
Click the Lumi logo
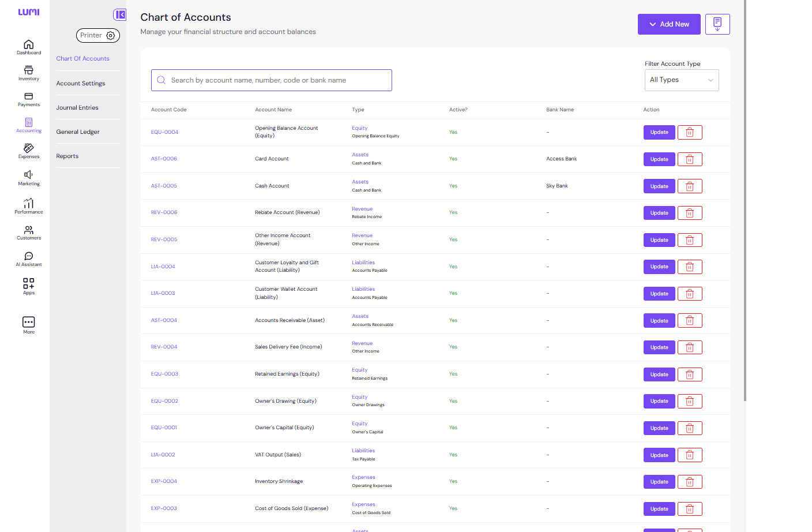coord(29,12)
